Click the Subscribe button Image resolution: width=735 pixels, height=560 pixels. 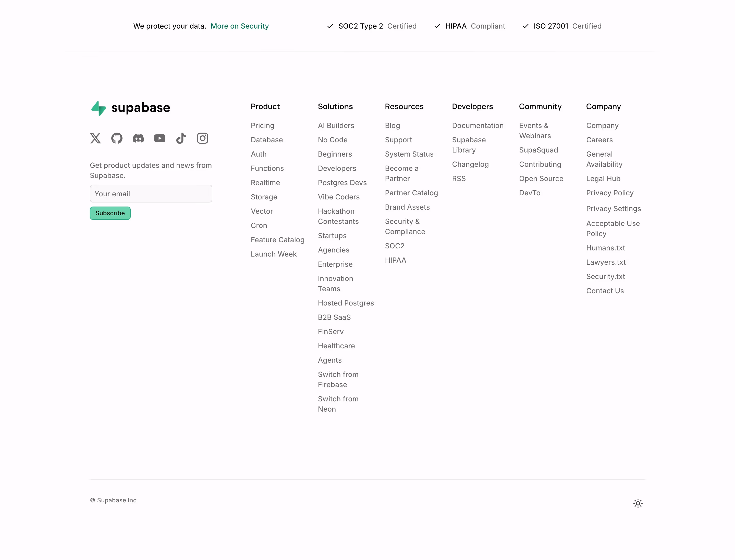coord(110,213)
